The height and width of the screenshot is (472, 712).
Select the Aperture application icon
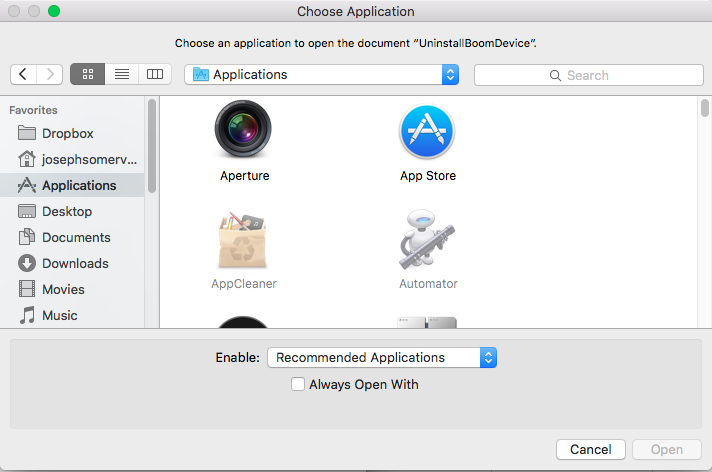[x=243, y=129]
